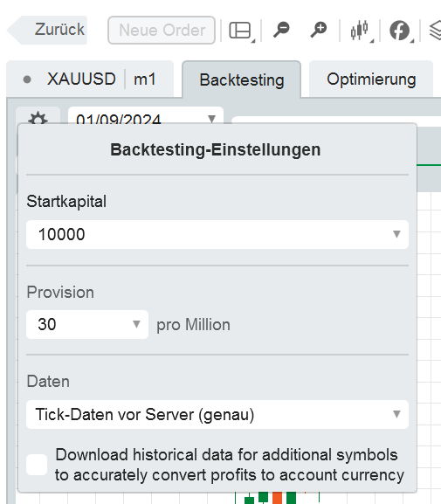Open the candlestick chart type icon

(360, 31)
